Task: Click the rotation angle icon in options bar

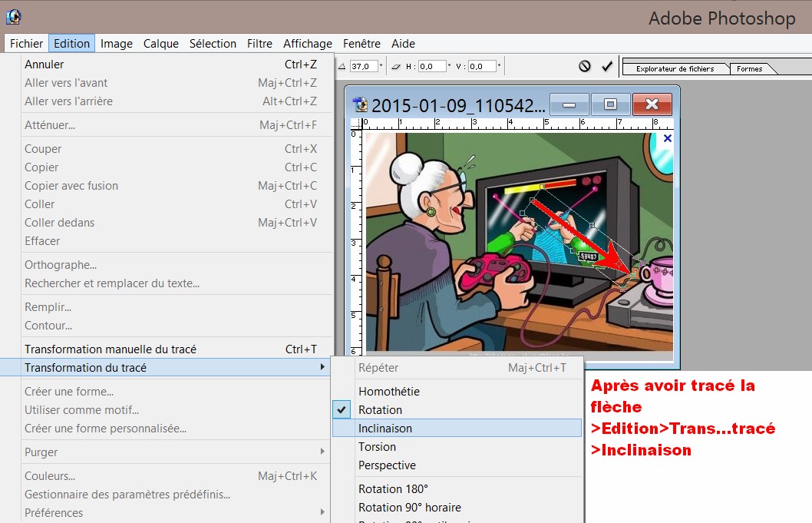Action: coord(342,66)
